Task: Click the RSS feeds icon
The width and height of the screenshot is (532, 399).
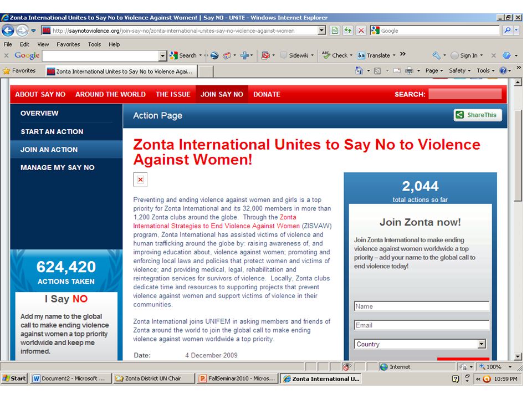Action: [x=377, y=71]
